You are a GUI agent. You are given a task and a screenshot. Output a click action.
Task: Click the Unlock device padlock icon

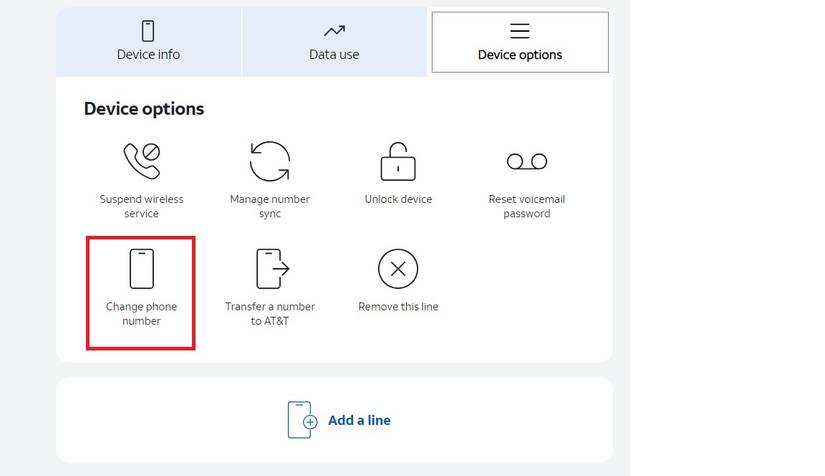click(398, 161)
